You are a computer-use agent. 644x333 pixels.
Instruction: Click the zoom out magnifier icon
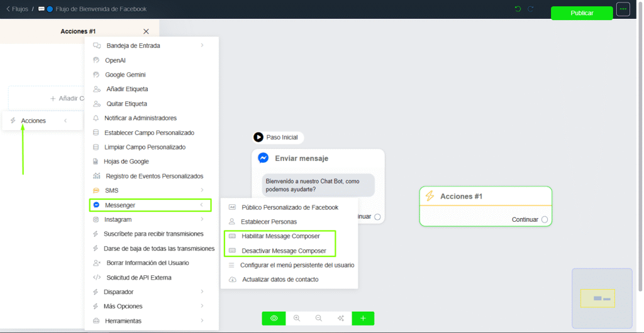coord(318,319)
